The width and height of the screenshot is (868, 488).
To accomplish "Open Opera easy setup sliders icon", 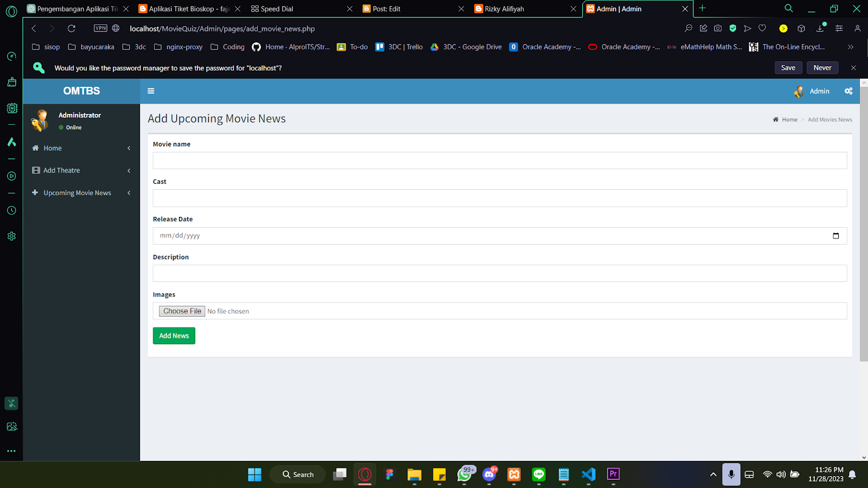I will point(839,28).
